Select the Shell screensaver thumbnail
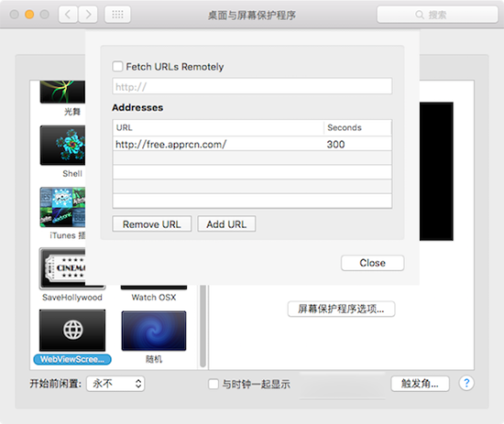The height and width of the screenshot is (424, 504). pos(62,146)
